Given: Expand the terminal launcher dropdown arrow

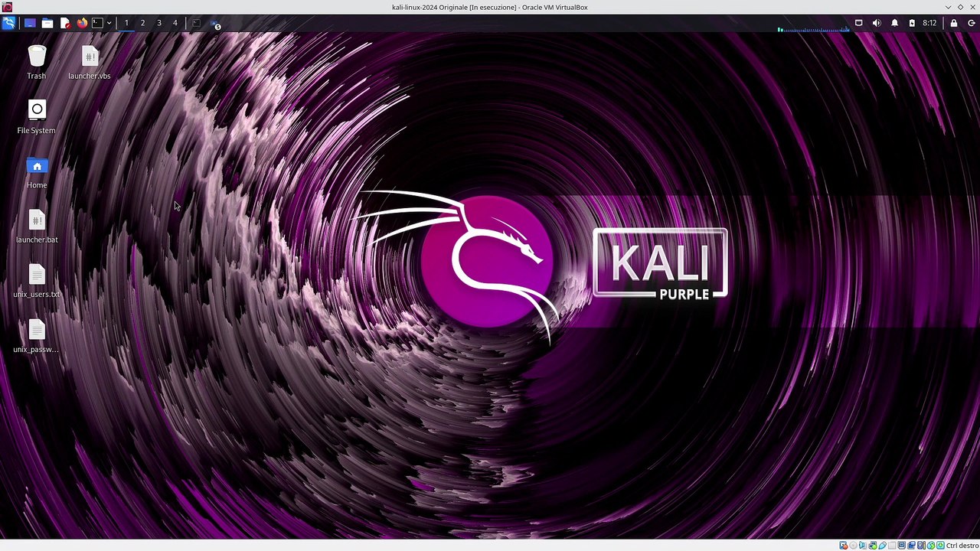Looking at the screenshot, I should point(109,23).
